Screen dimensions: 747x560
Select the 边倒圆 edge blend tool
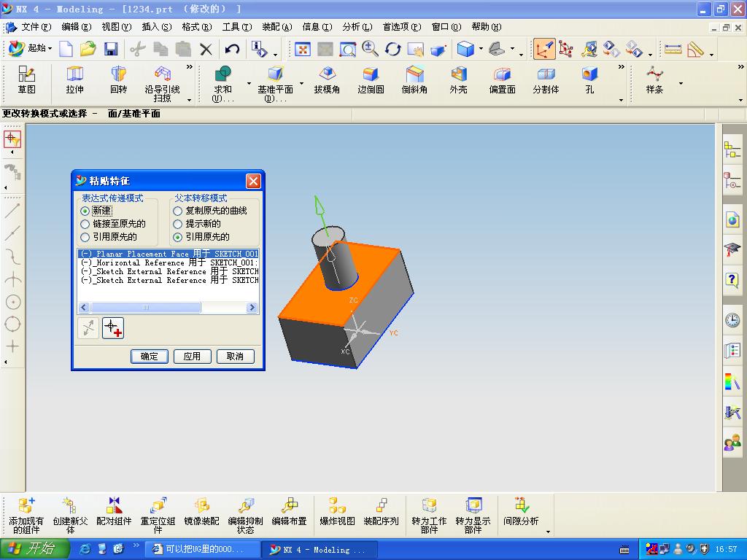[x=371, y=80]
